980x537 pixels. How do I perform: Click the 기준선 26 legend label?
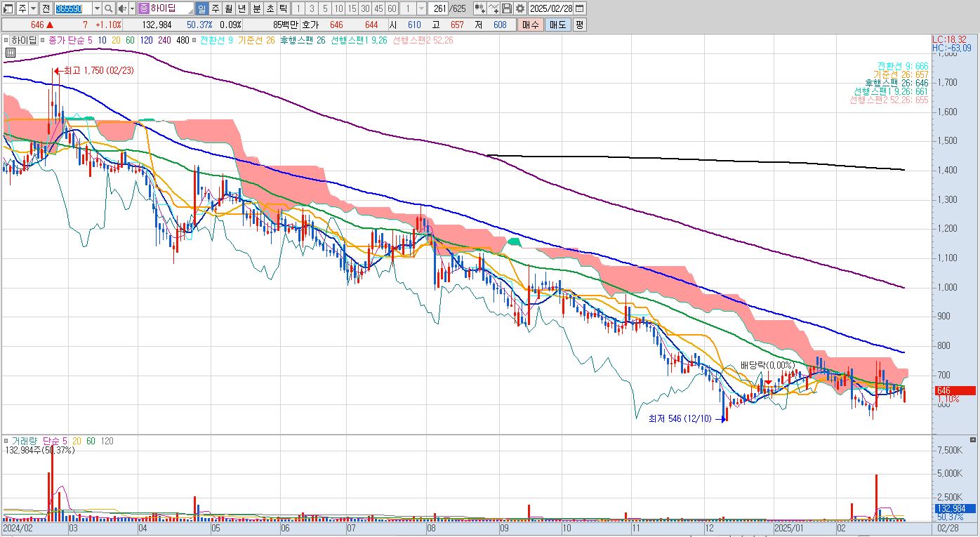tap(256, 41)
